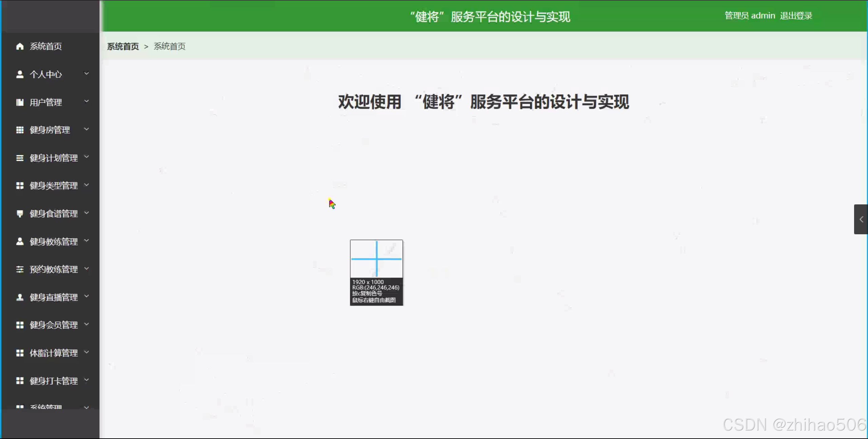This screenshot has width=868, height=439.
Task: Click the person icon for 个人中心
Action: (x=20, y=74)
